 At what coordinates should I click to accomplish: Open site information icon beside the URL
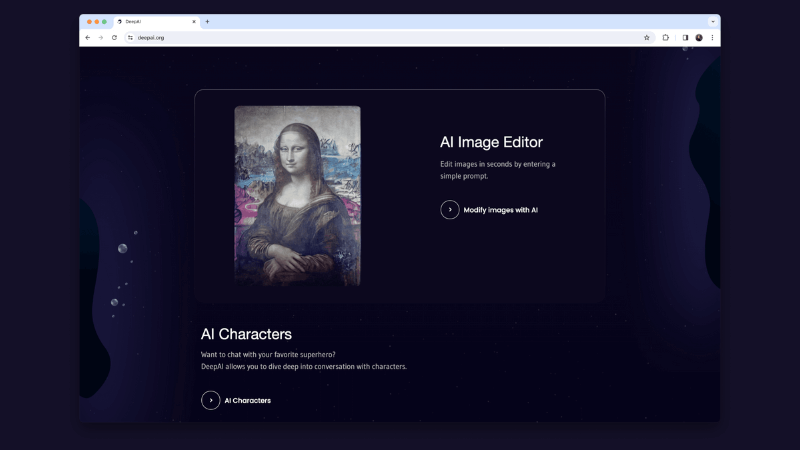(131, 38)
